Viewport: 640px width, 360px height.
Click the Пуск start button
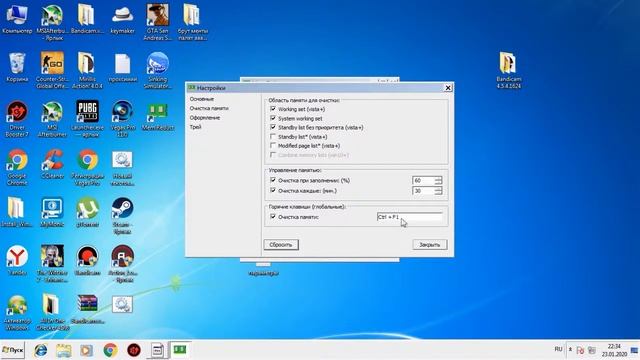pyautogui.click(x=13, y=350)
